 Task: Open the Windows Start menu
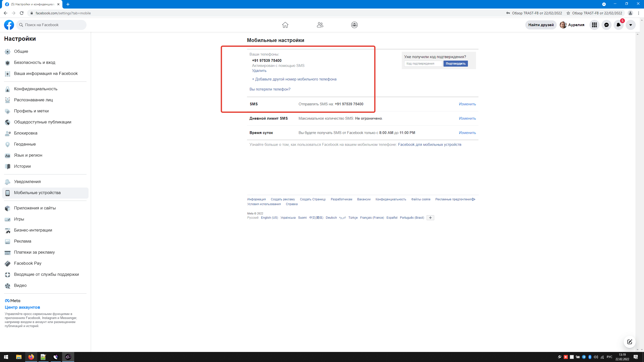click(x=6, y=357)
